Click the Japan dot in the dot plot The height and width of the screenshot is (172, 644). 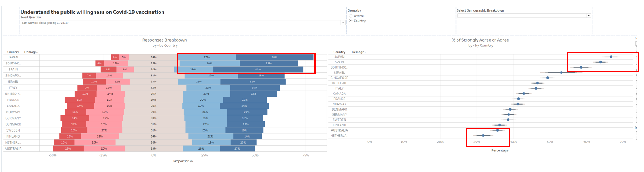611,57
